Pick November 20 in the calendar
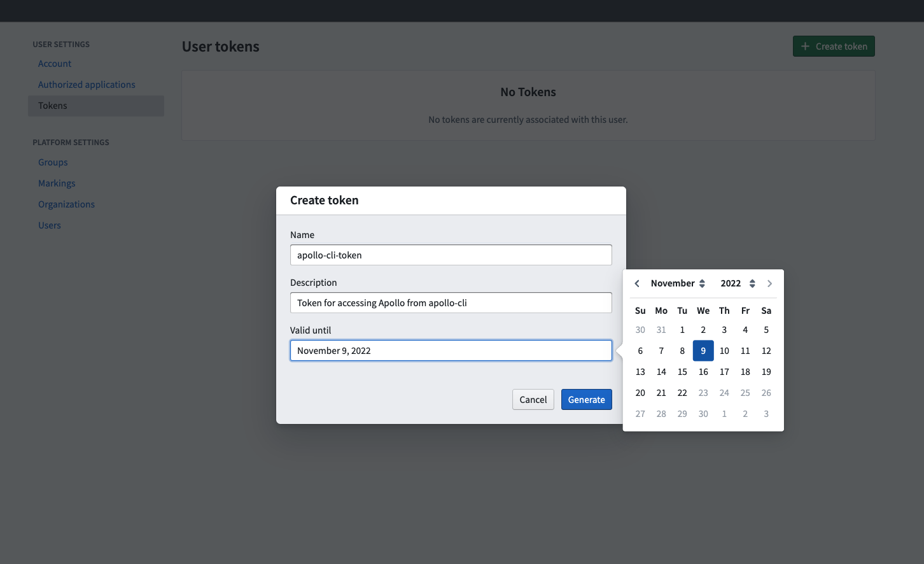924x564 pixels. (640, 393)
